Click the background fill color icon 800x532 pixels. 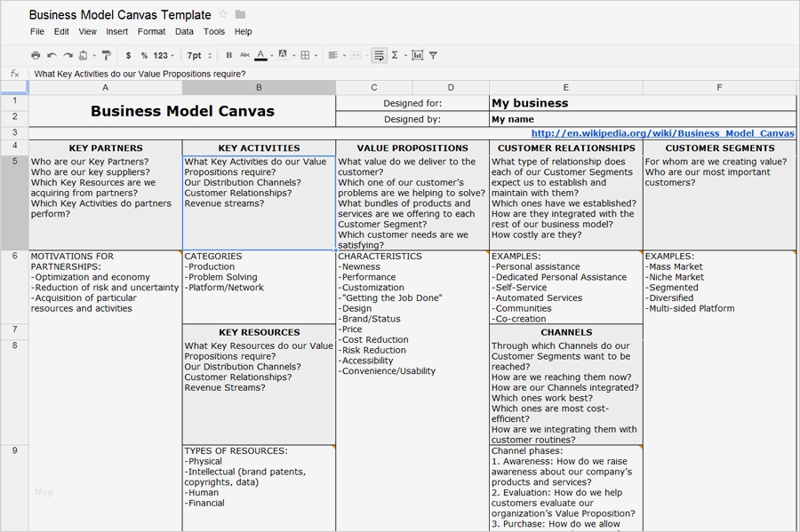[x=283, y=55]
